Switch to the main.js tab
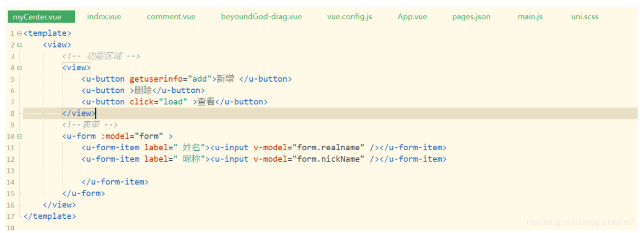Screen dimensions: 644x233 (x=530, y=17)
